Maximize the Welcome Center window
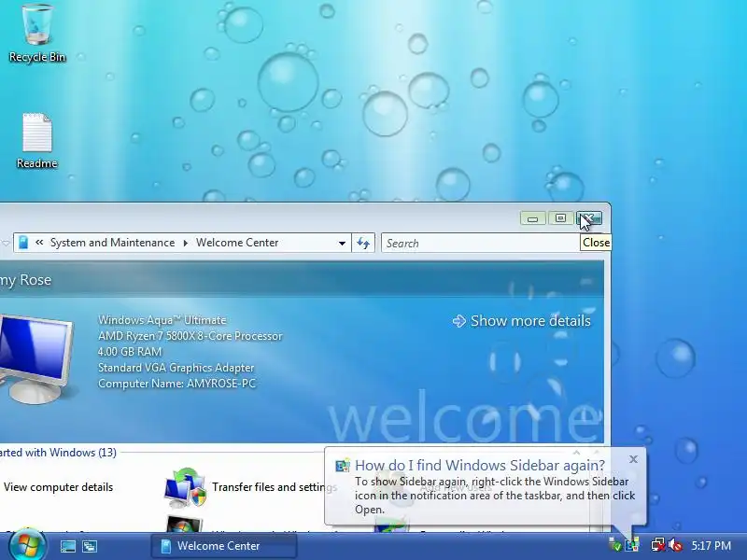Screen dimensions: 747x560 pos(561,218)
